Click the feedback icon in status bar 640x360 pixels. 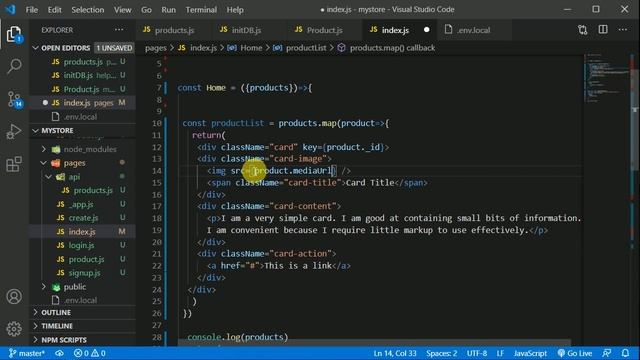point(607,353)
